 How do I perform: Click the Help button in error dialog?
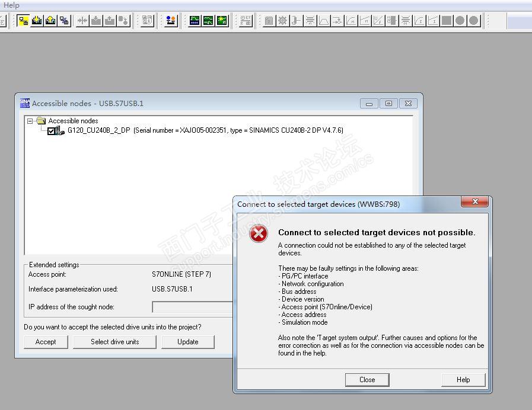(463, 380)
